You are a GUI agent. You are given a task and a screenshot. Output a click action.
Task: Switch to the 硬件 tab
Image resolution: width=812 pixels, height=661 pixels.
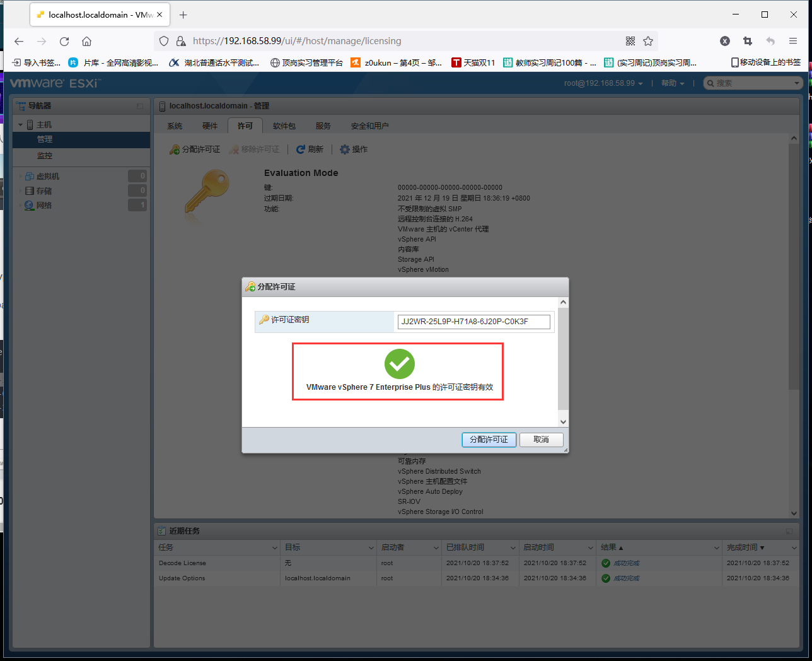pos(210,126)
